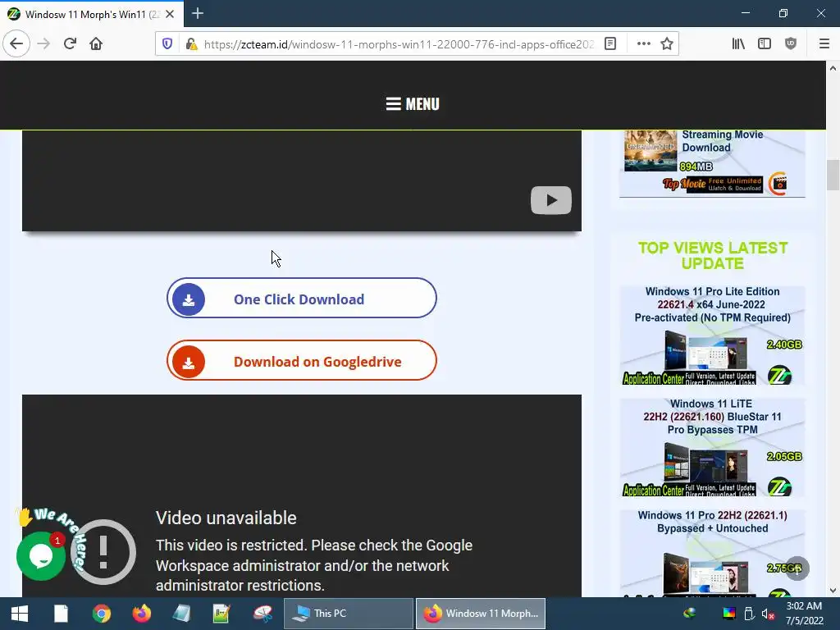Viewport: 840px width, 630px height.
Task: Click the address bar URL
Action: 399,44
